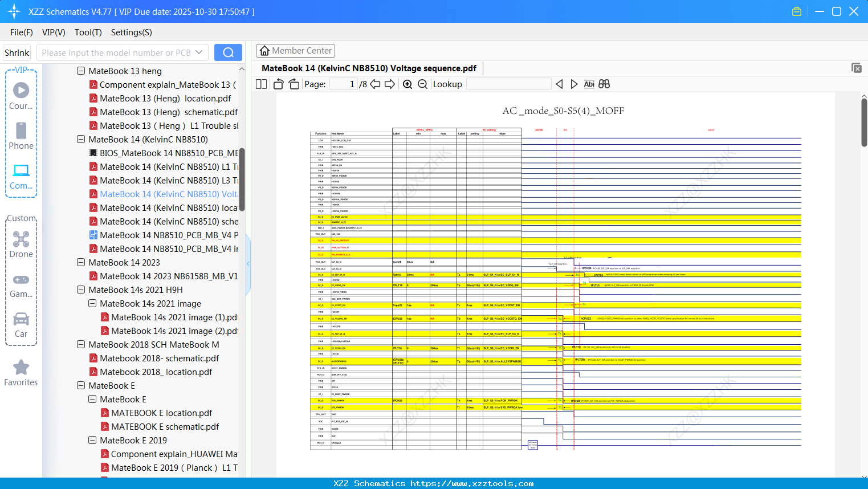
Task: Click the zoom out magnifier icon
Action: tap(422, 84)
